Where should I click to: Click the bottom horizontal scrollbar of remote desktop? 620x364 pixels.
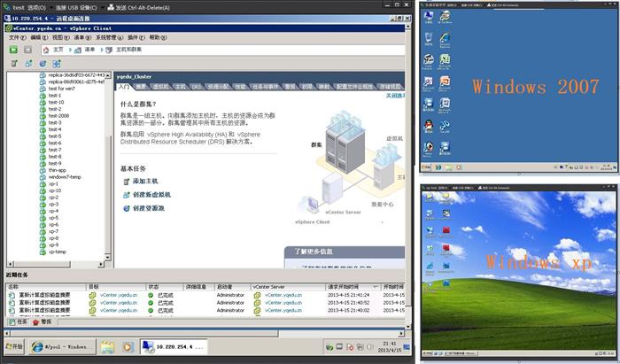pyautogui.click(x=144, y=334)
